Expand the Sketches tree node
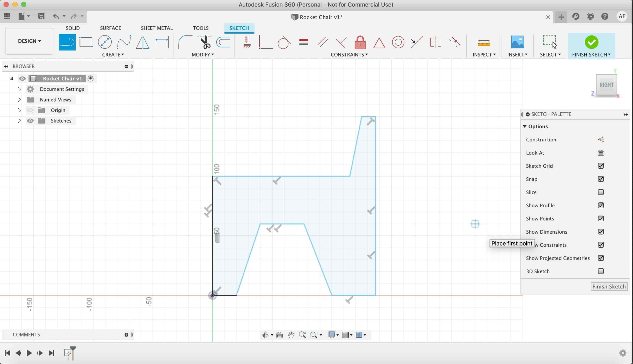Screen dimensions: 633x364 pos(19,121)
